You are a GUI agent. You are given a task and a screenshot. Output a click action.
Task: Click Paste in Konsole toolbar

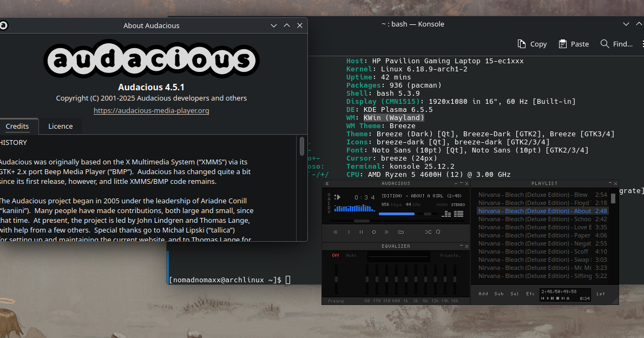tap(574, 44)
